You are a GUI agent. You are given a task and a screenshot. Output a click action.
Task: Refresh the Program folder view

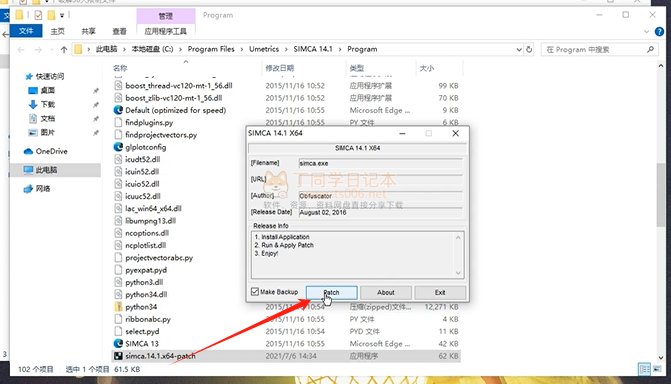pyautogui.click(x=529, y=49)
